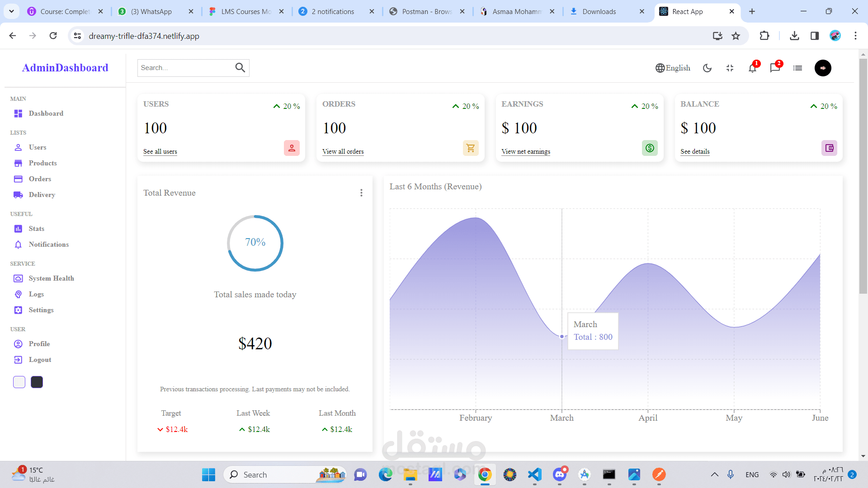Reload the current page
This screenshot has height=488, width=868.
click(53, 36)
